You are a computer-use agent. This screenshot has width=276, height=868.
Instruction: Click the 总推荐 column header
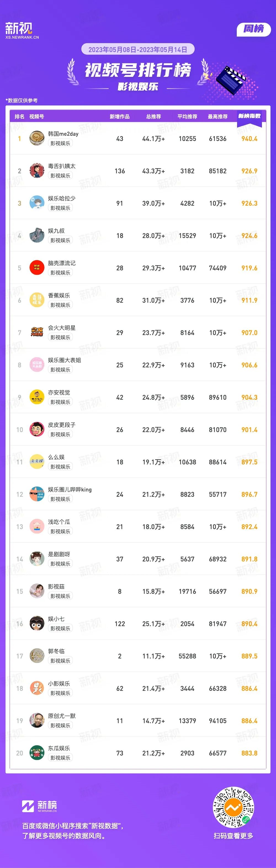153,117
